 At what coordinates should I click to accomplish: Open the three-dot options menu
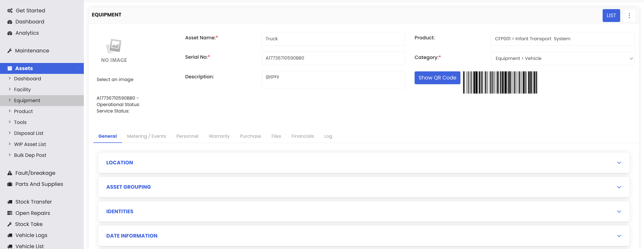629,16
